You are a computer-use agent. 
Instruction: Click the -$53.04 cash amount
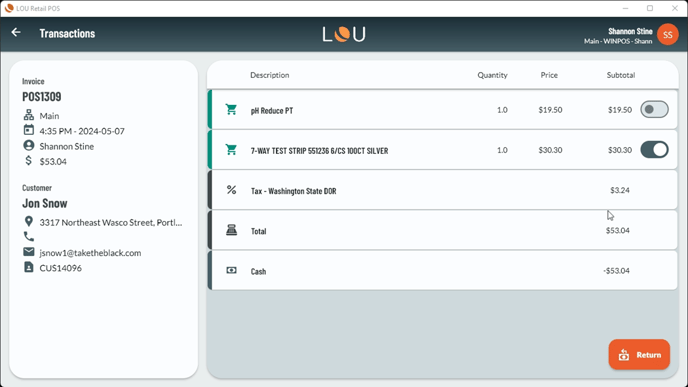pos(616,271)
